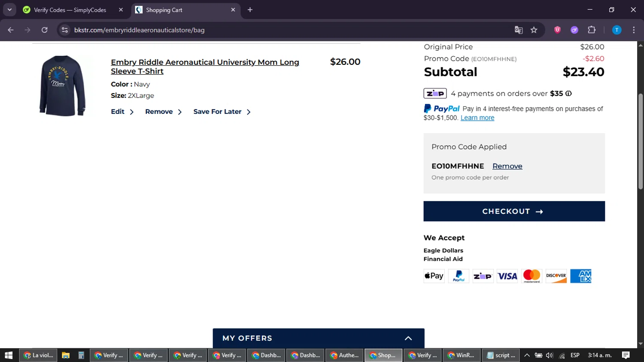644x362 pixels.
Task: Reload the Shopping Cart page
Action: 45,30
